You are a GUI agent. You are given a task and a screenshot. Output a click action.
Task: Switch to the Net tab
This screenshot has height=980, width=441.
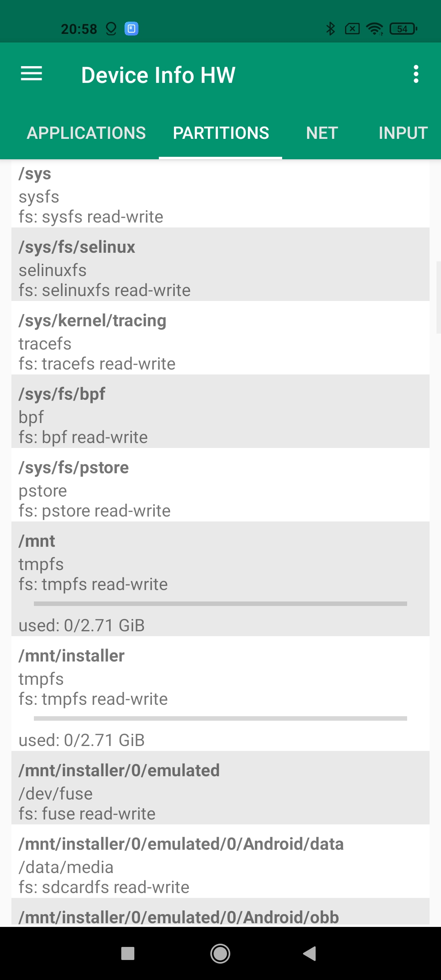click(322, 133)
